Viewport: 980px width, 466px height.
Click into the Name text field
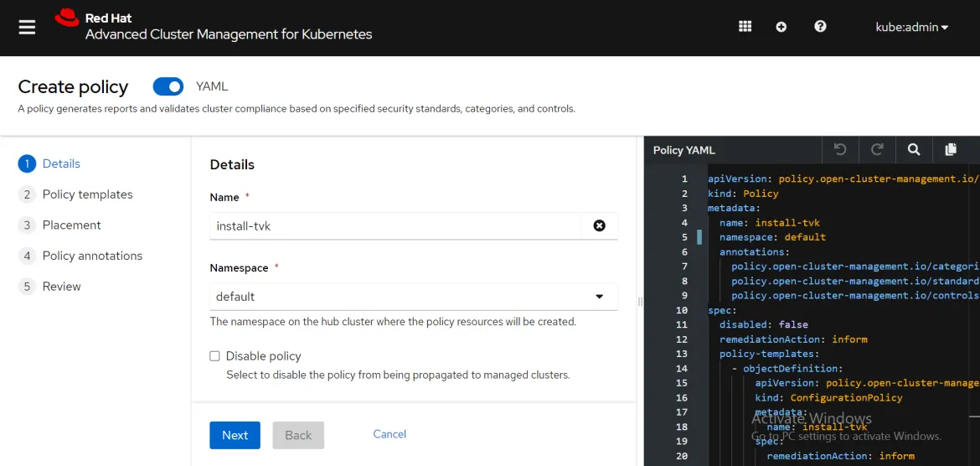pyautogui.click(x=394, y=226)
